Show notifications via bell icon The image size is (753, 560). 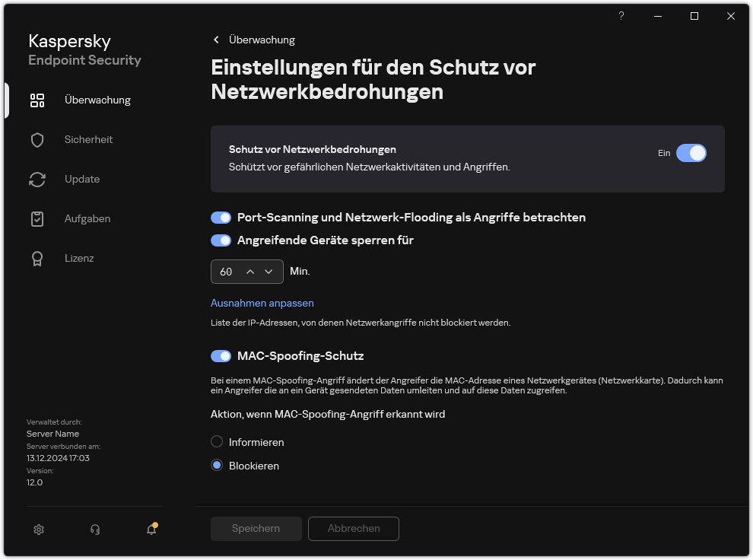click(x=150, y=529)
